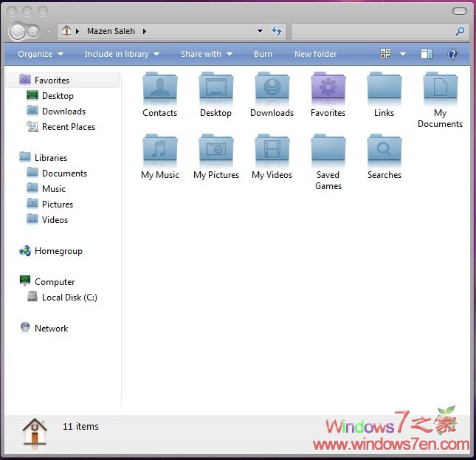Viewport: 476px width, 460px height.
Task: Open the view options dropdown arrow
Action: point(403,54)
